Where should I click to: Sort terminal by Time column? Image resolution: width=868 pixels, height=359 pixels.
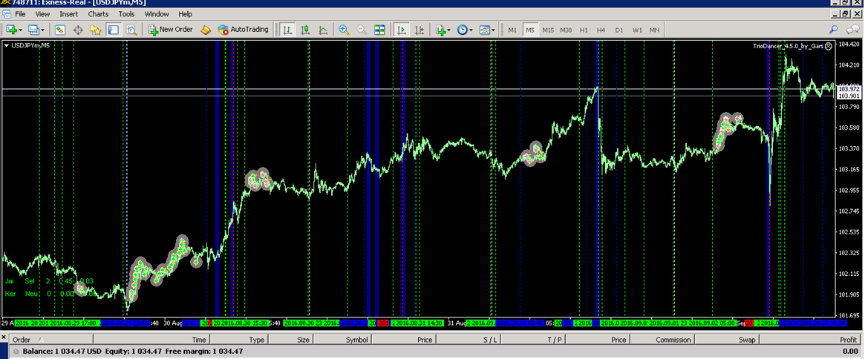pyautogui.click(x=151, y=340)
